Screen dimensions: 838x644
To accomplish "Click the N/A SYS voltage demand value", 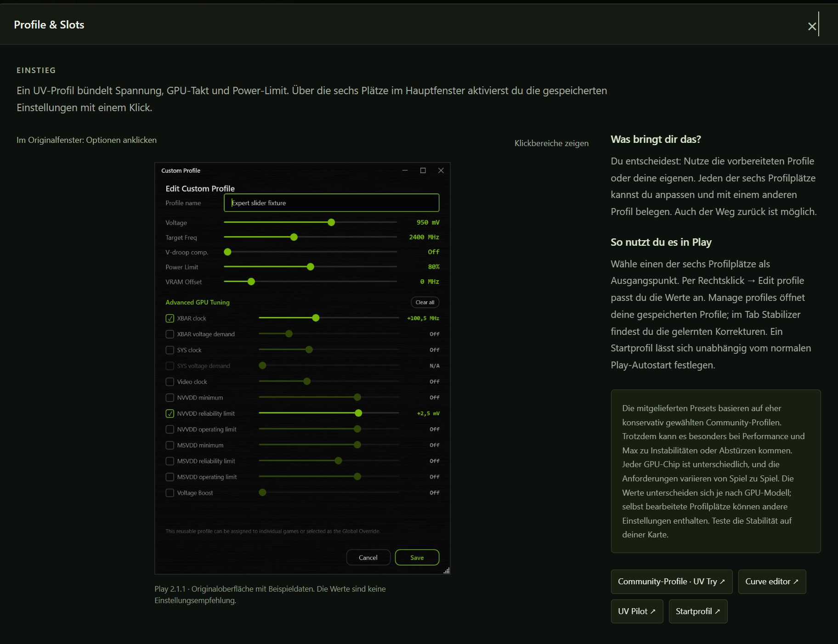I will (435, 366).
